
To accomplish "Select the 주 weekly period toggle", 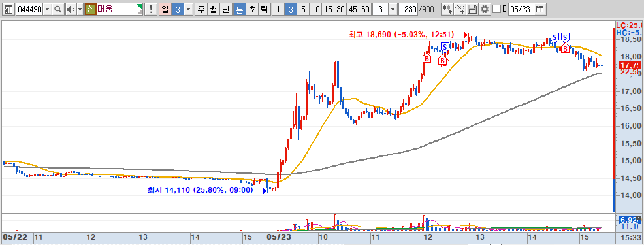I will point(201,9).
